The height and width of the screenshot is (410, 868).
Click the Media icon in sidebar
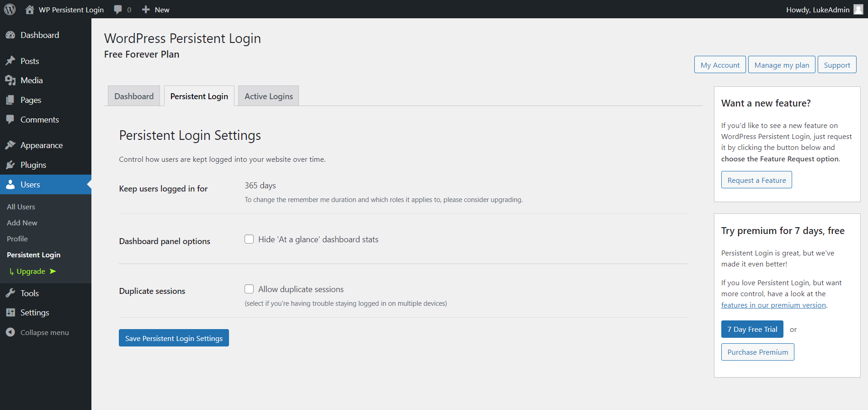point(11,80)
